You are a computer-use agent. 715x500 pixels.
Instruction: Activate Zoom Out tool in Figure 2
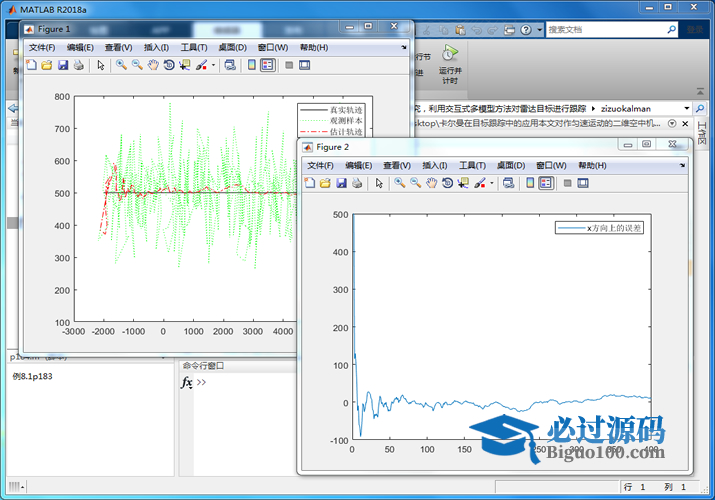point(415,183)
